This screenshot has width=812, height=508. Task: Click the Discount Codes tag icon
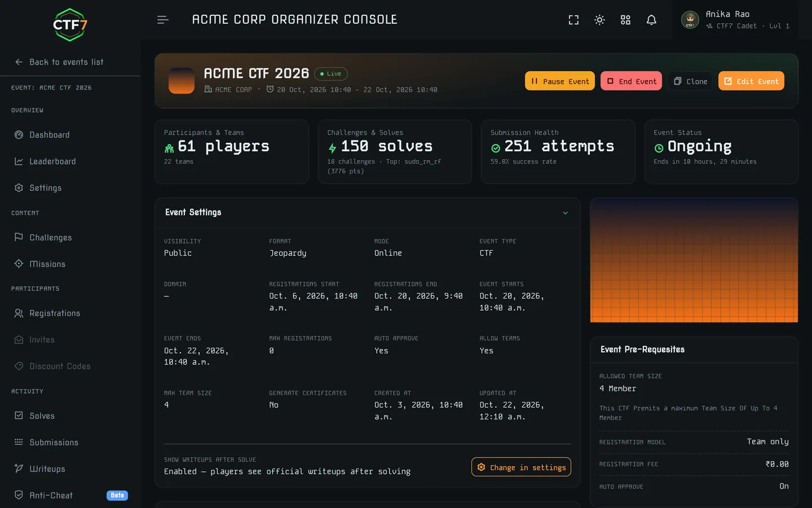(19, 366)
